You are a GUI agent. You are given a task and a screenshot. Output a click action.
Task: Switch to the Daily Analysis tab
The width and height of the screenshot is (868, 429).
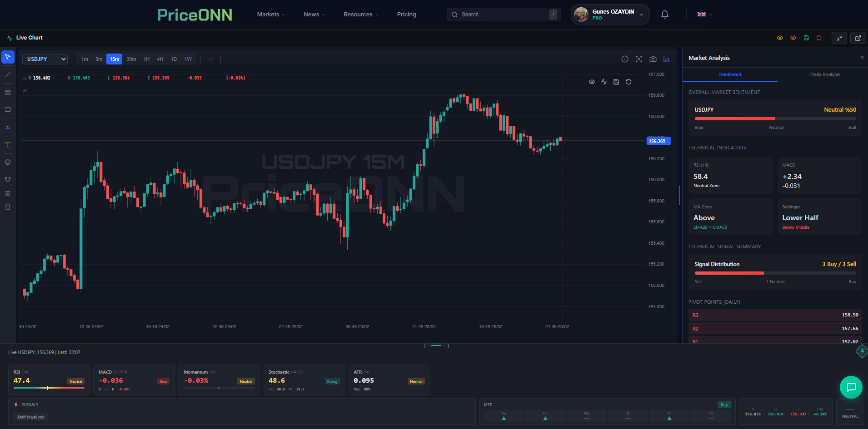(x=825, y=74)
